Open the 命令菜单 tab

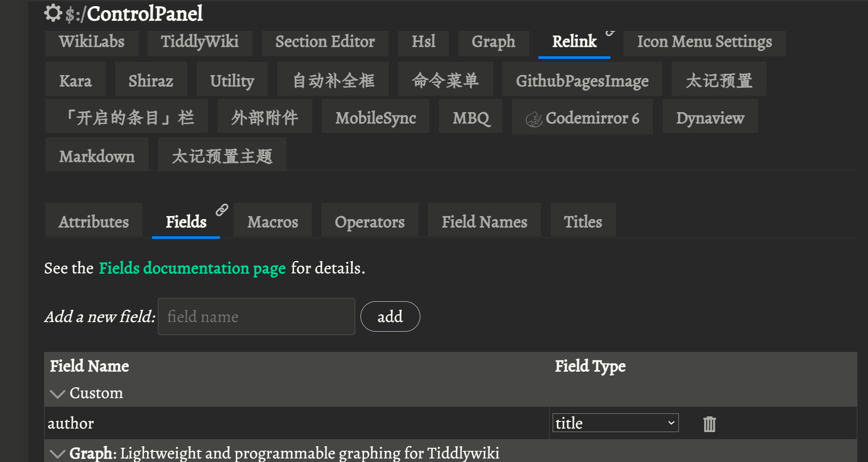[x=446, y=80]
